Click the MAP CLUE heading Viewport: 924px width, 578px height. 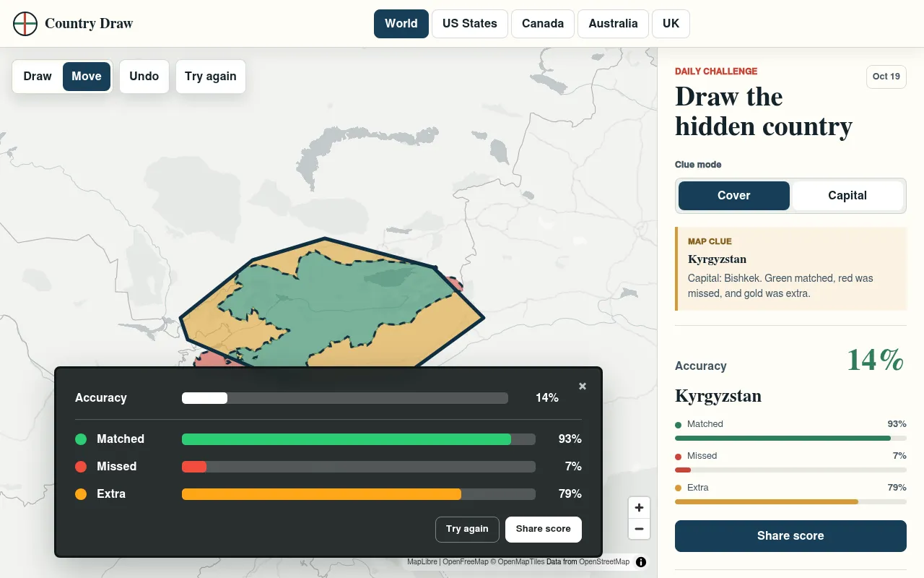click(710, 242)
